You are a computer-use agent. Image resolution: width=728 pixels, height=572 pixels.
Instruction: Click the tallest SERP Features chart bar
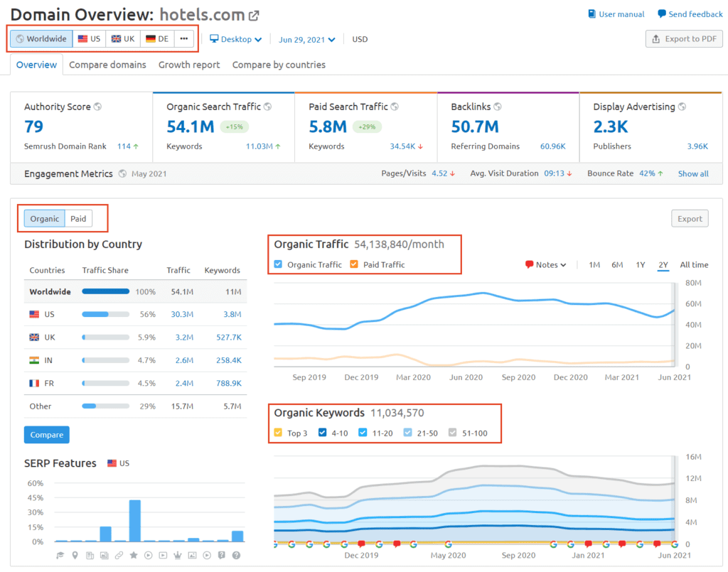pos(134,521)
